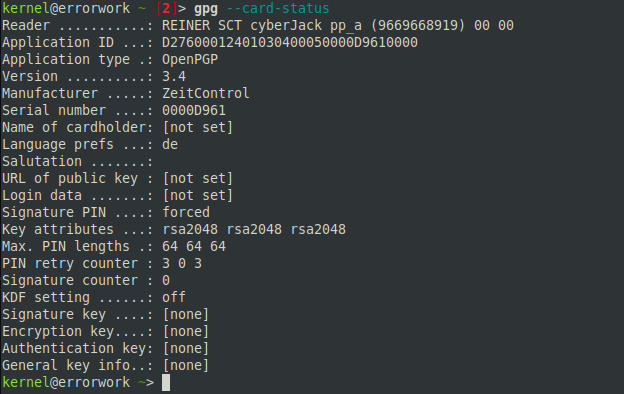Click the Authentication key [none] value
The height and width of the screenshot is (394, 624).
point(186,348)
